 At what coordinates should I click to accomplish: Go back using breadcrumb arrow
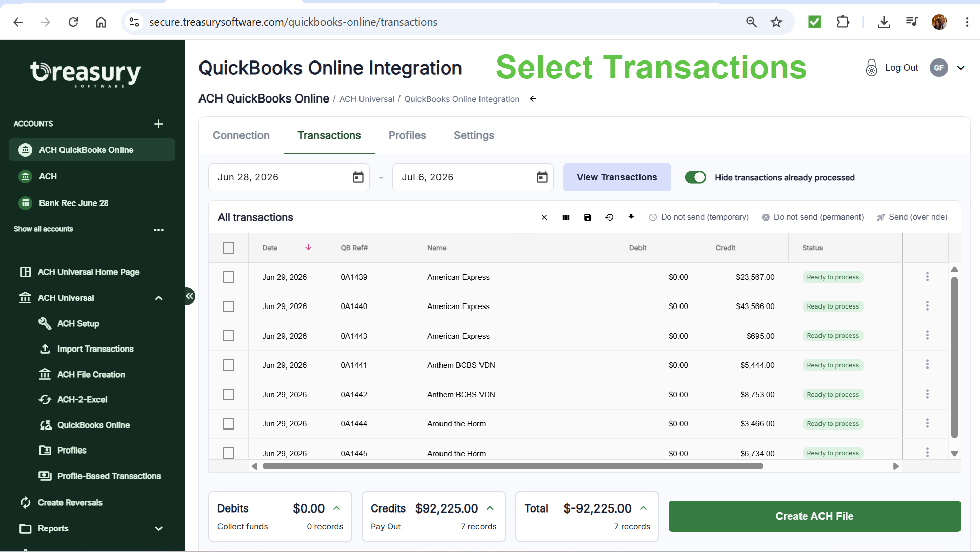533,99
